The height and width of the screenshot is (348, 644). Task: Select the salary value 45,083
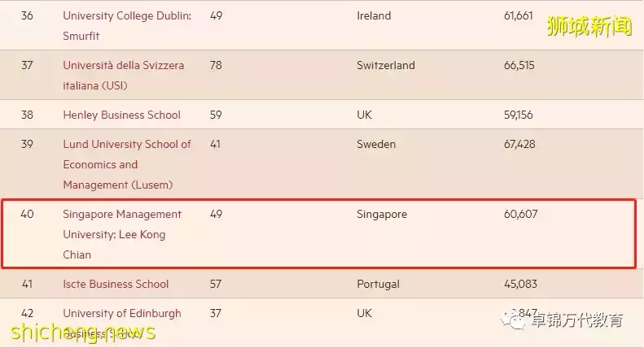(521, 284)
